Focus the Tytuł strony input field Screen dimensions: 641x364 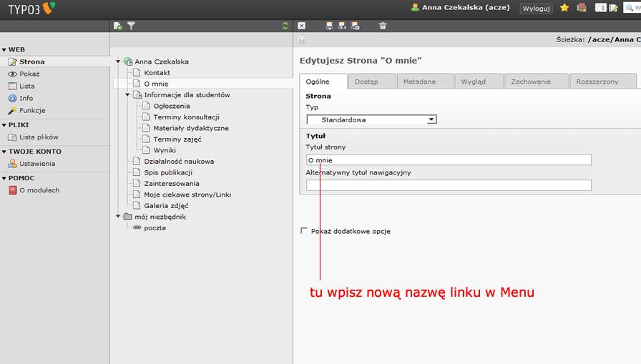point(449,159)
